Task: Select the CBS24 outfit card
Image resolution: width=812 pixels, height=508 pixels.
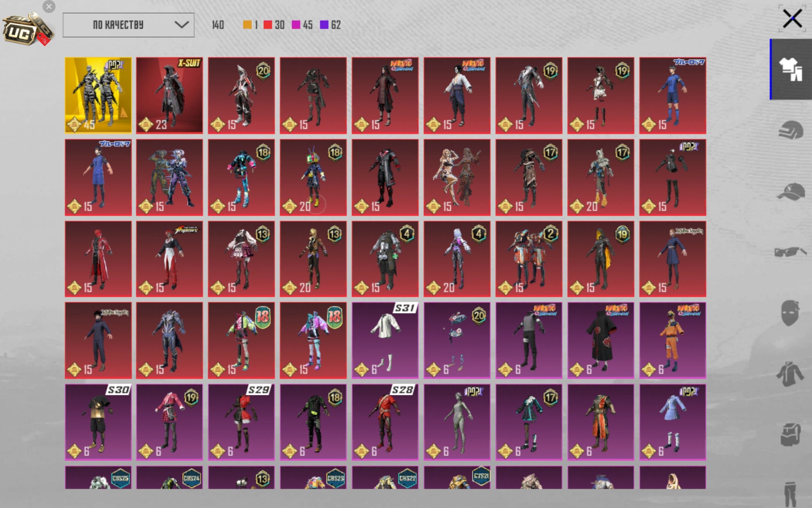Action: point(169,478)
